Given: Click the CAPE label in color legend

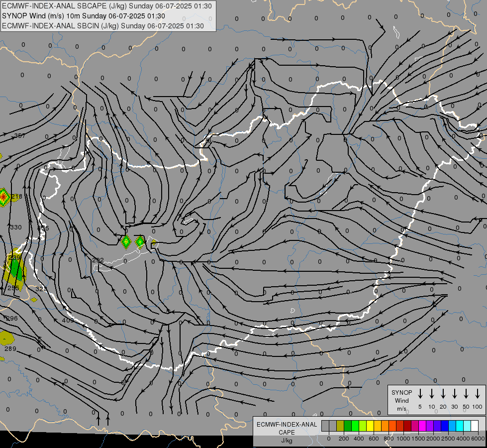Looking at the screenshot, I should (287, 433).
